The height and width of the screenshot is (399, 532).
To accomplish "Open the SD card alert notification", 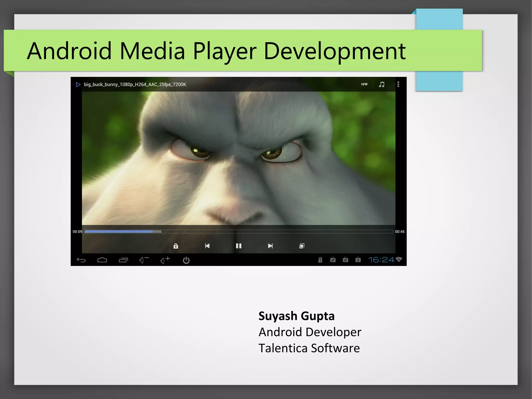I will point(320,260).
